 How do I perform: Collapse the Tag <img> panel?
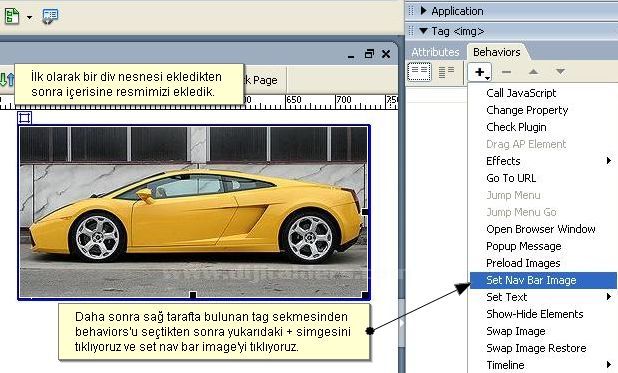coord(424,30)
